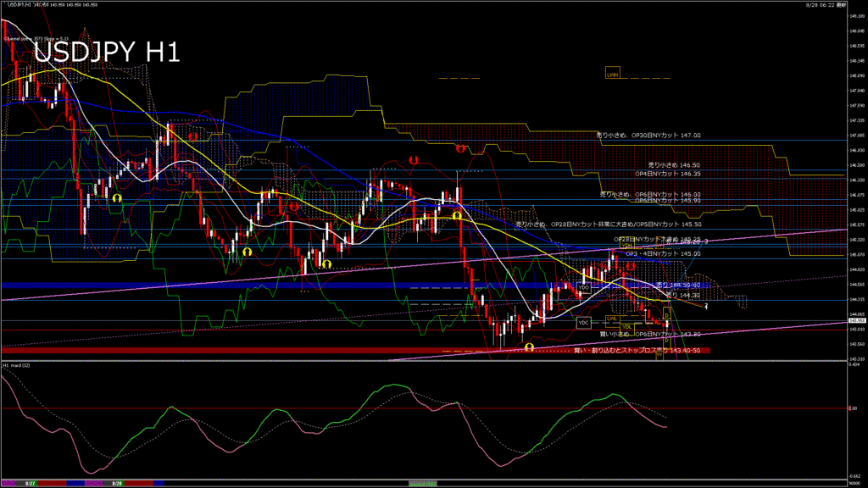Click the LWH level marker box
This screenshot has width=868, height=488.
[612, 75]
